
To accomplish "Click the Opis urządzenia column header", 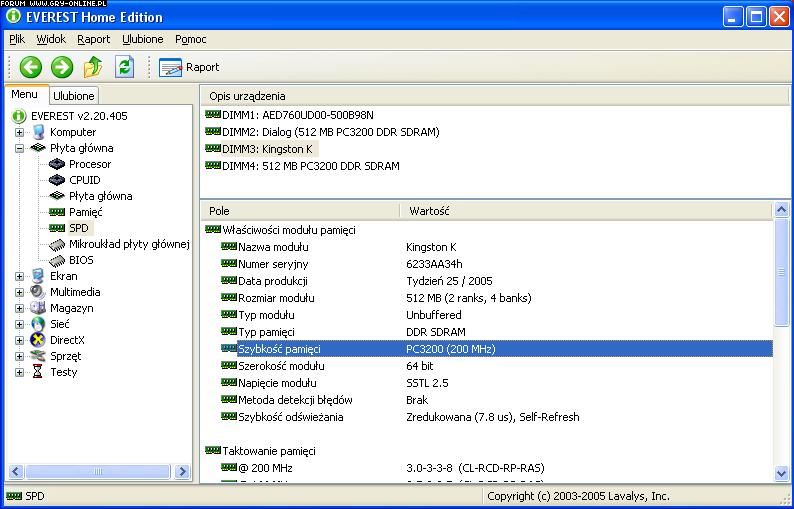I will point(495,96).
